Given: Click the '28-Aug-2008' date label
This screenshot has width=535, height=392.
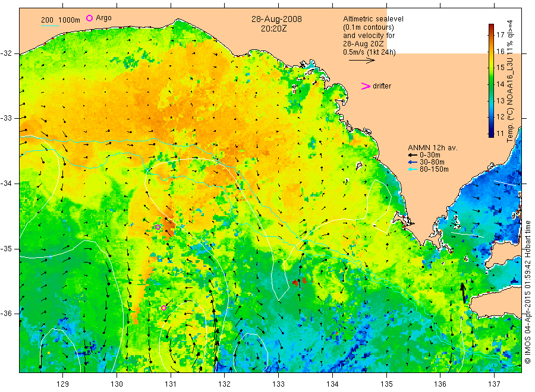Looking at the screenshot, I should point(276,19).
